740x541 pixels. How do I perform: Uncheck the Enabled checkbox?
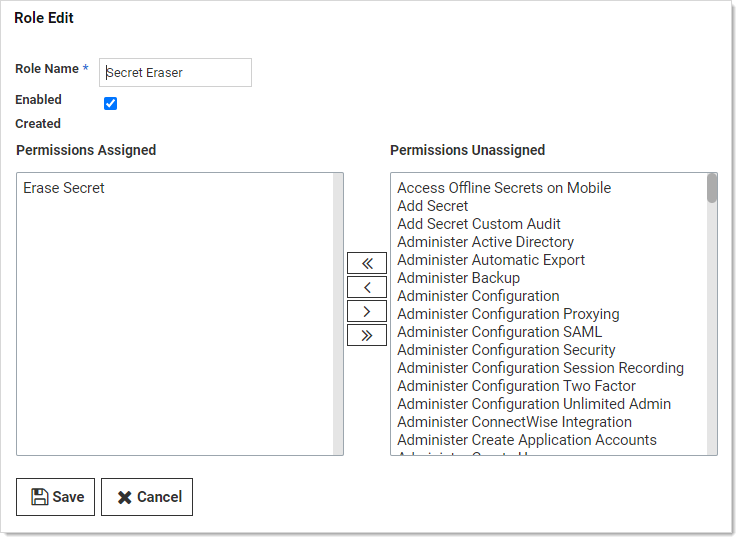[x=111, y=103]
